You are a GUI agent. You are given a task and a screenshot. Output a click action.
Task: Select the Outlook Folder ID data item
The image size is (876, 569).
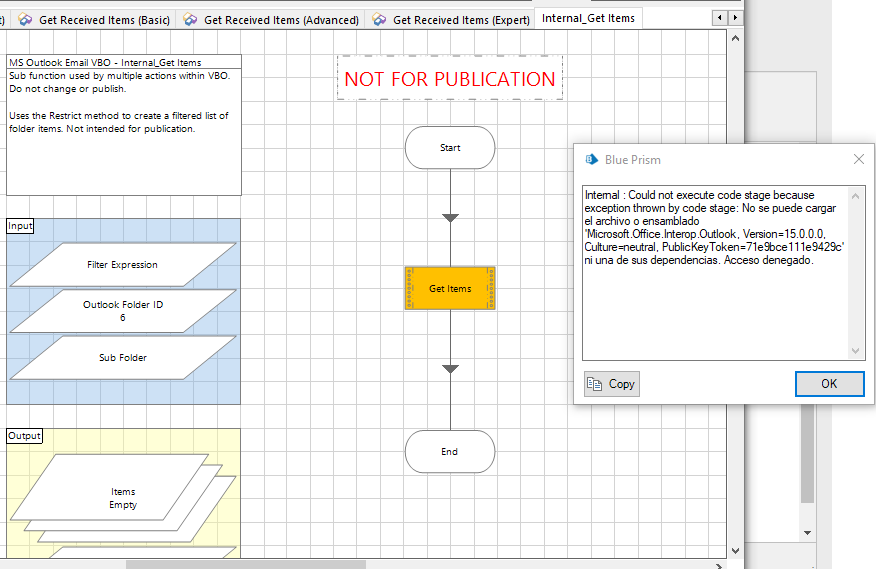122,311
